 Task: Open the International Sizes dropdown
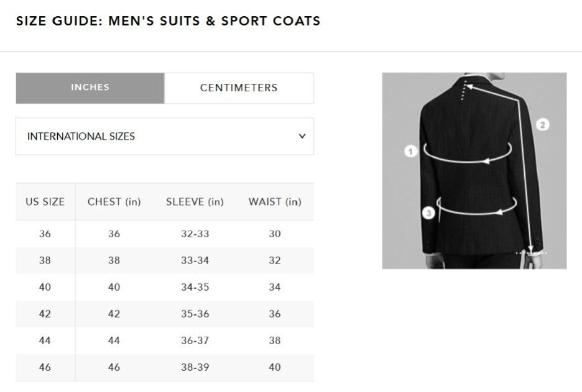pyautogui.click(x=164, y=136)
